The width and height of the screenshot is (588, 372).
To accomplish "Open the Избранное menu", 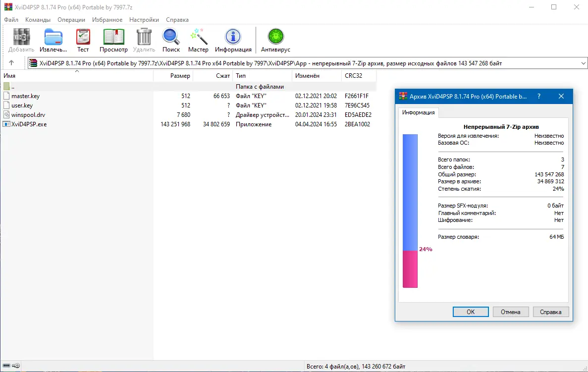I will [x=107, y=19].
